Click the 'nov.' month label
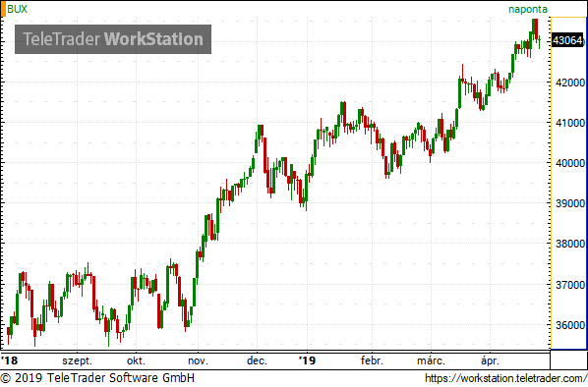Screen dimensions: 588x387 pyautogui.click(x=198, y=361)
